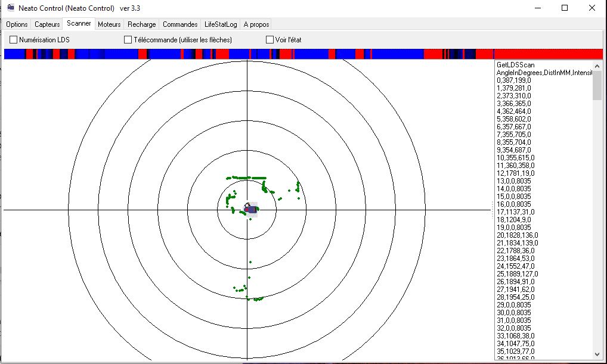Switch to the Capteurs tab

click(x=47, y=24)
